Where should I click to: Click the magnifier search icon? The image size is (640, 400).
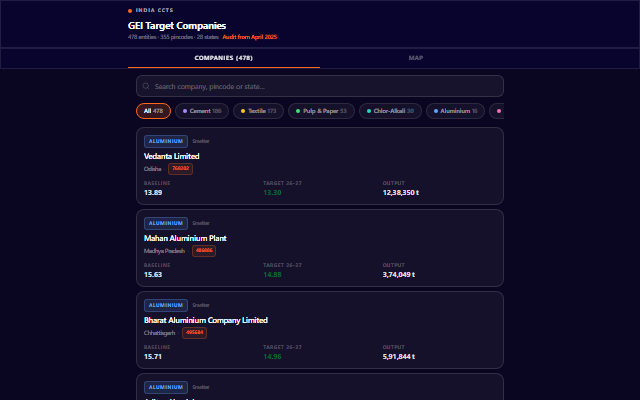[x=146, y=86]
